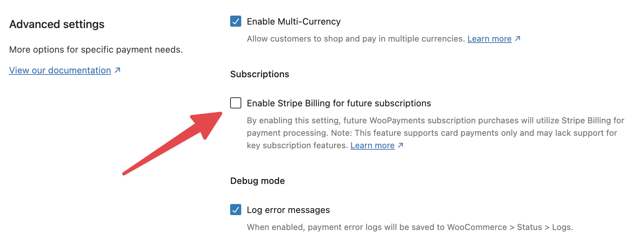
Task: Click the More options for payment needs text
Action: [96, 50]
